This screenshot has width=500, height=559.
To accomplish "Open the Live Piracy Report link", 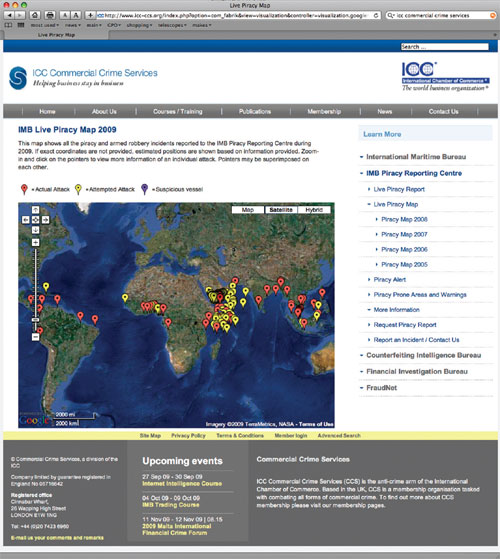I will click(x=399, y=189).
